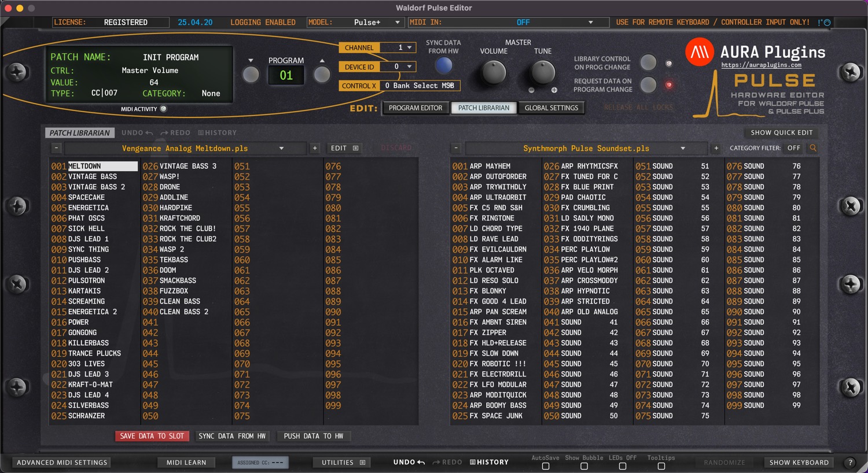Open the librarian EDIT menu
The height and width of the screenshot is (473, 868).
344,149
